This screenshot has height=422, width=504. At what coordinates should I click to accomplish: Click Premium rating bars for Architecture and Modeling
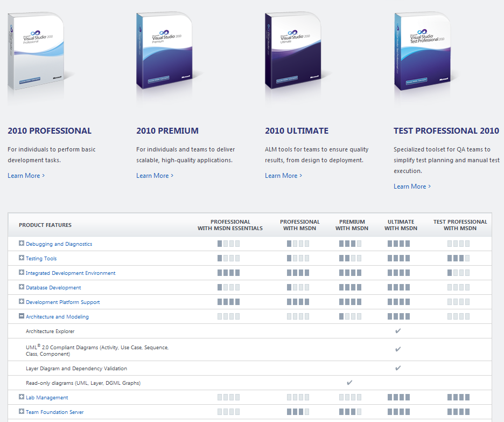tap(350, 316)
